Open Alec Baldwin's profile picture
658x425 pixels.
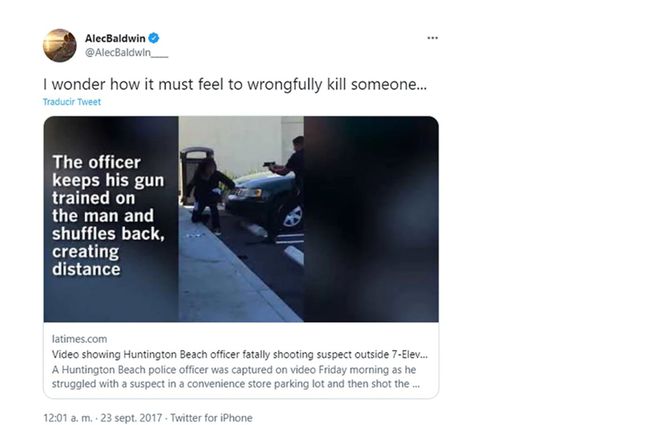tap(60, 45)
